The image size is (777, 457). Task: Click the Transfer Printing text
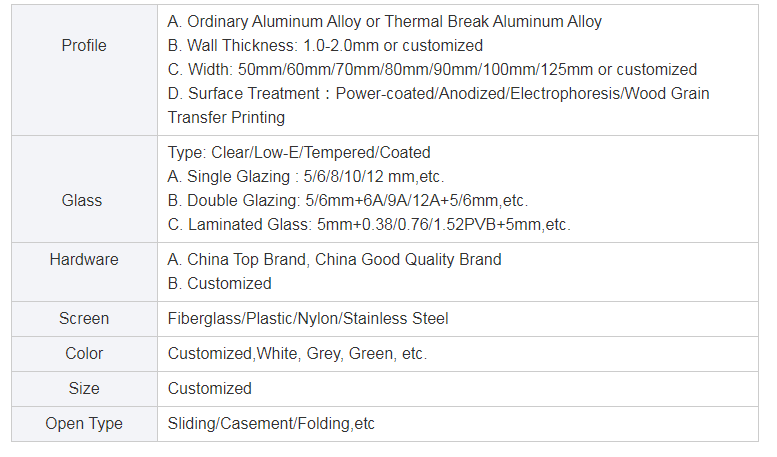[226, 117]
